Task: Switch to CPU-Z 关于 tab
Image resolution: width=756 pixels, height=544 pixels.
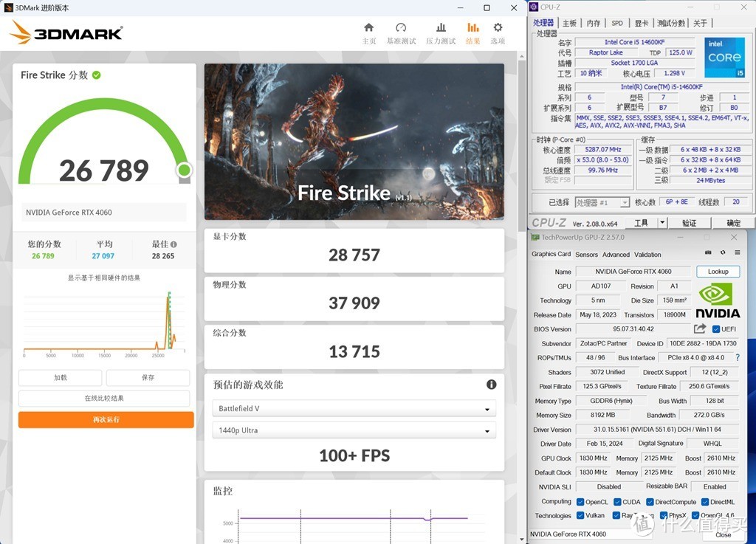Action: [x=700, y=23]
